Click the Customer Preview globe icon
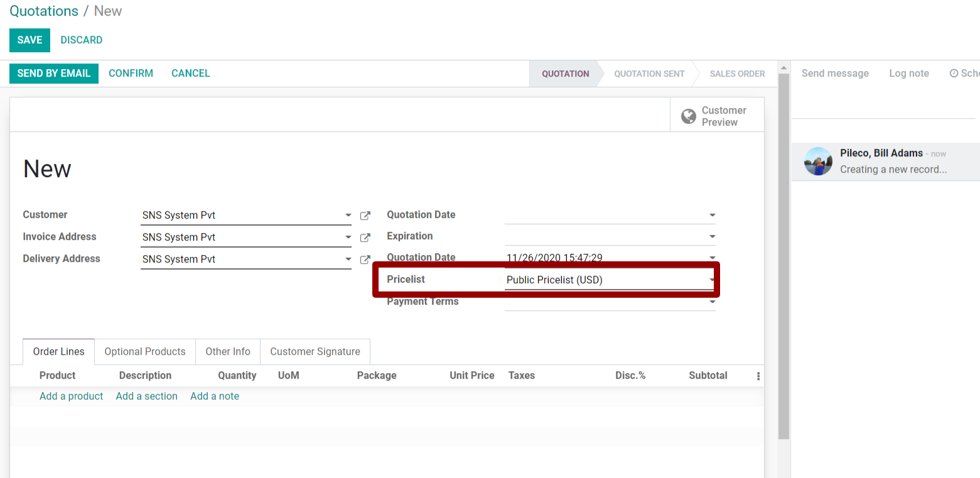The width and height of the screenshot is (980, 478). coord(689,116)
